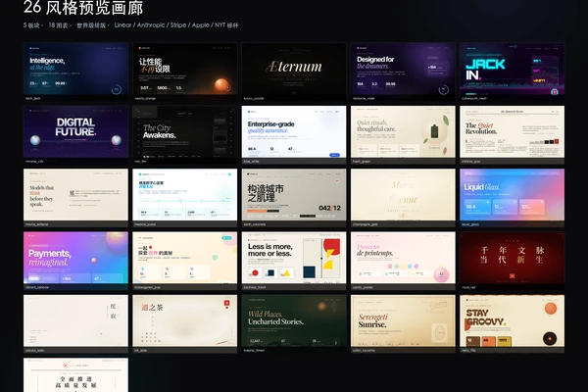Select 'Wild Places. Uncharted Stories' thumbnail
This screenshot has height=392, width=588.
pos(294,321)
